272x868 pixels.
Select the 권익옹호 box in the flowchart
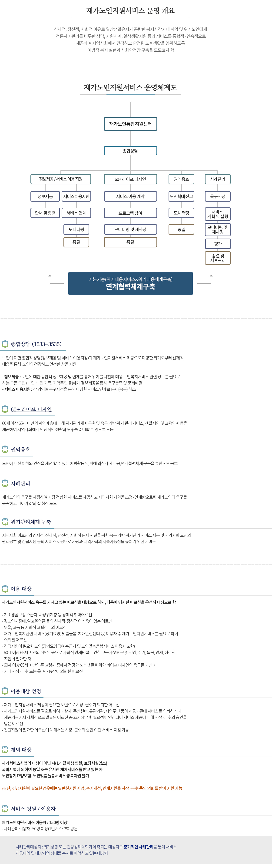point(181,179)
